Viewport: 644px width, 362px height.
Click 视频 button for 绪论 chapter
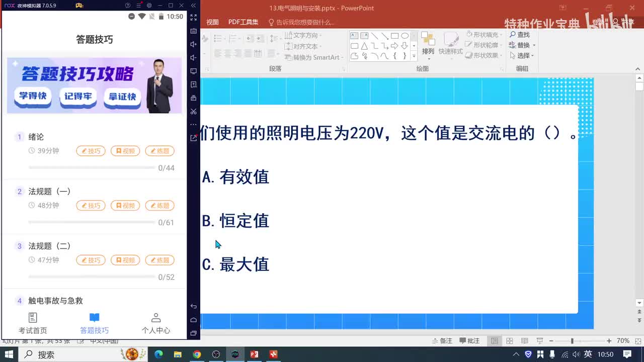(125, 151)
